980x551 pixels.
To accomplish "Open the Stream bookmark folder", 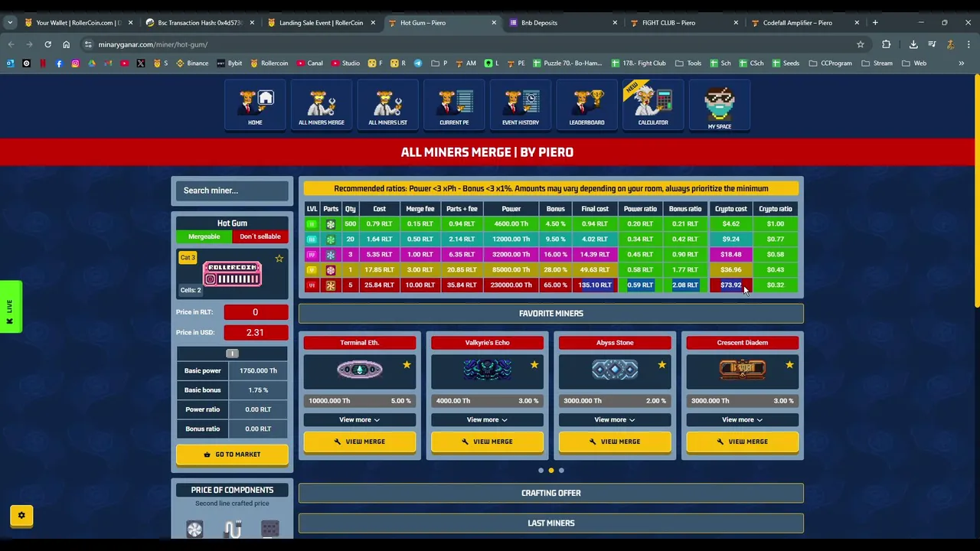I will pyautogui.click(x=877, y=64).
